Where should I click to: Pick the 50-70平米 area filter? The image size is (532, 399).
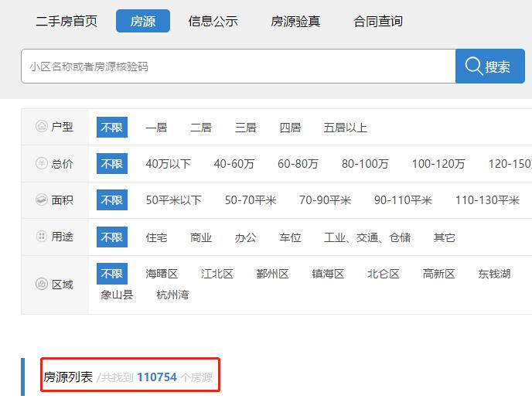coord(251,200)
